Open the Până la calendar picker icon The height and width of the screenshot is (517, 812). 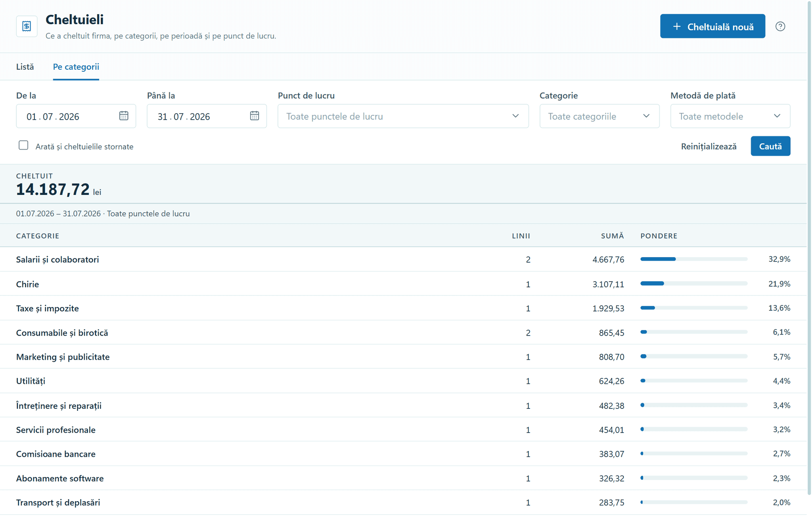pos(255,116)
